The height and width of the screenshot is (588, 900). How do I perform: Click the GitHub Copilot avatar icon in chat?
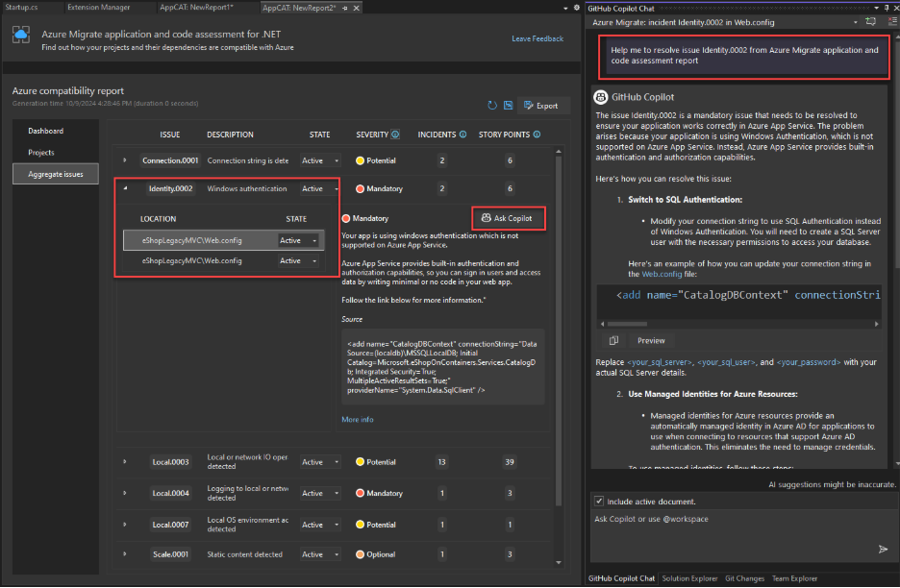(599, 96)
